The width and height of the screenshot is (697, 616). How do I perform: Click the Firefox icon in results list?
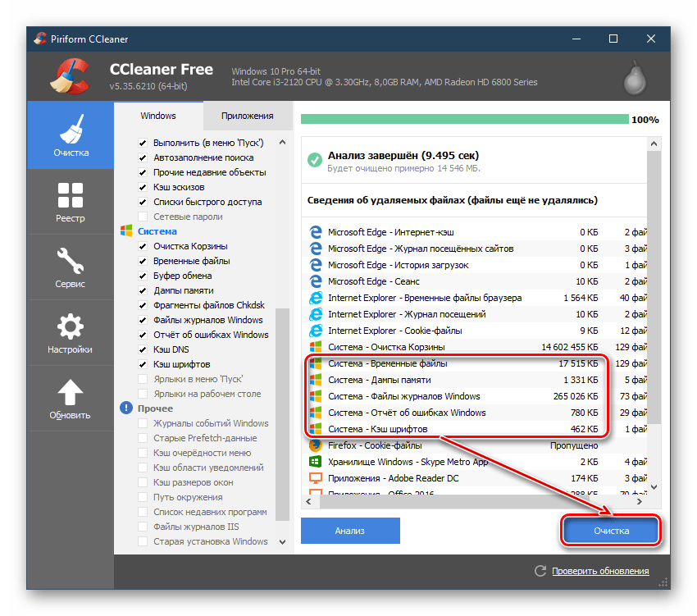coord(316,445)
